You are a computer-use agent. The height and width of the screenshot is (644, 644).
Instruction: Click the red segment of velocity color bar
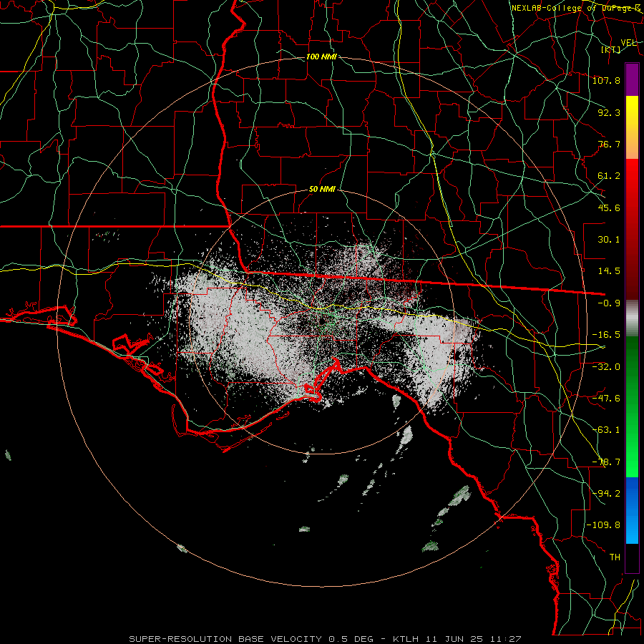tap(632, 229)
